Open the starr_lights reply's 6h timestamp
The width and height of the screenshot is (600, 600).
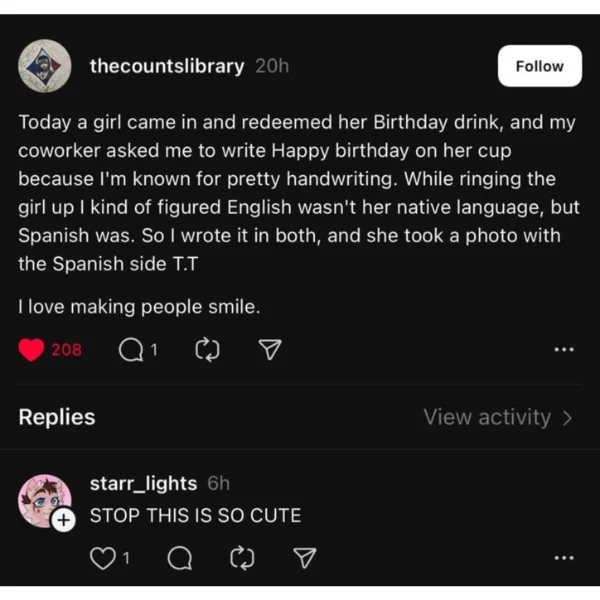(x=218, y=483)
